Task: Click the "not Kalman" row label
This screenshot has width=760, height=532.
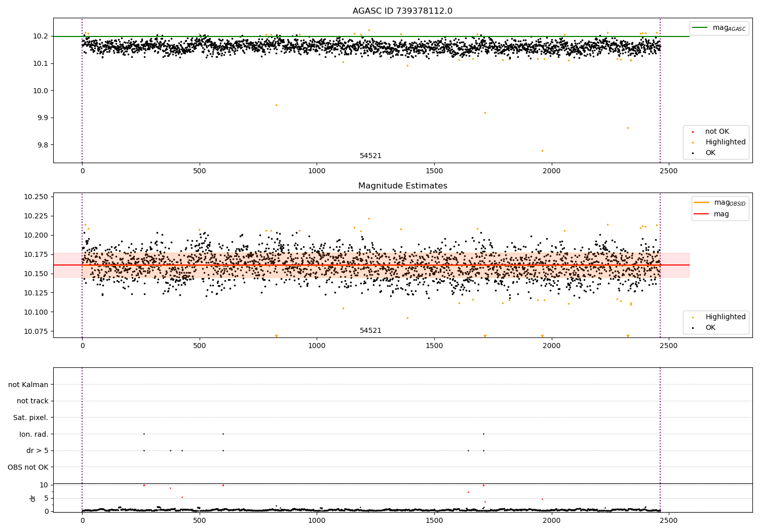Action: coord(28,385)
